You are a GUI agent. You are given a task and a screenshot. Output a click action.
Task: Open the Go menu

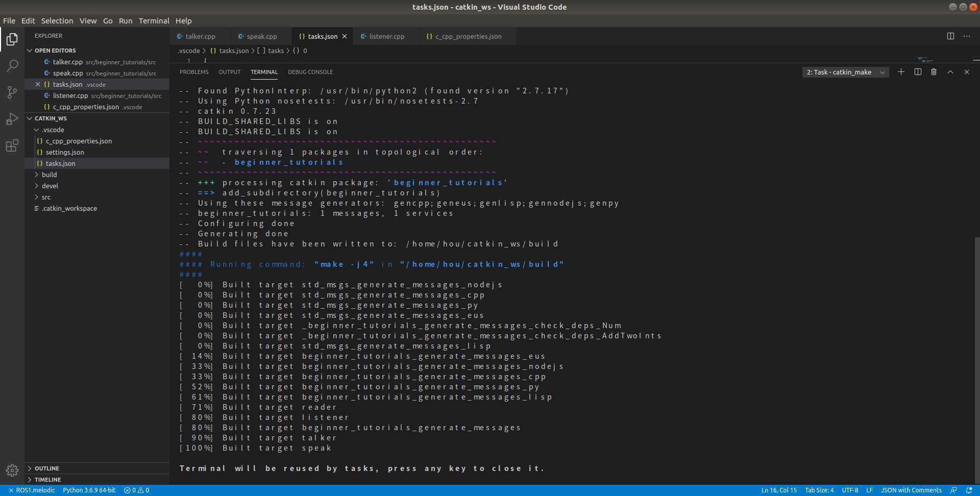[108, 21]
